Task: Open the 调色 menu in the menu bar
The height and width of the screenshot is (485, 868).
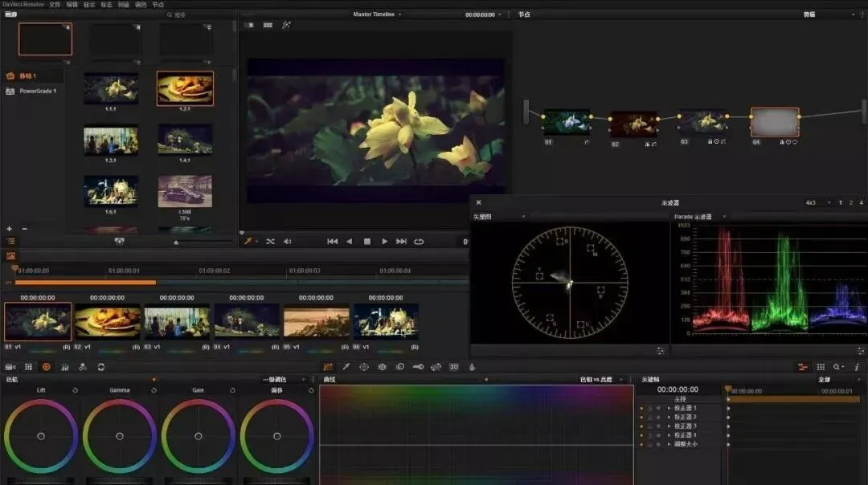Action: click(141, 4)
